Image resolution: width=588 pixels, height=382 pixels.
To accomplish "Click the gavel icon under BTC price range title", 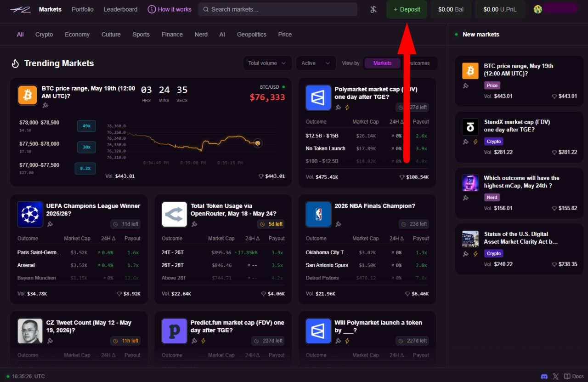I will pos(45,105).
